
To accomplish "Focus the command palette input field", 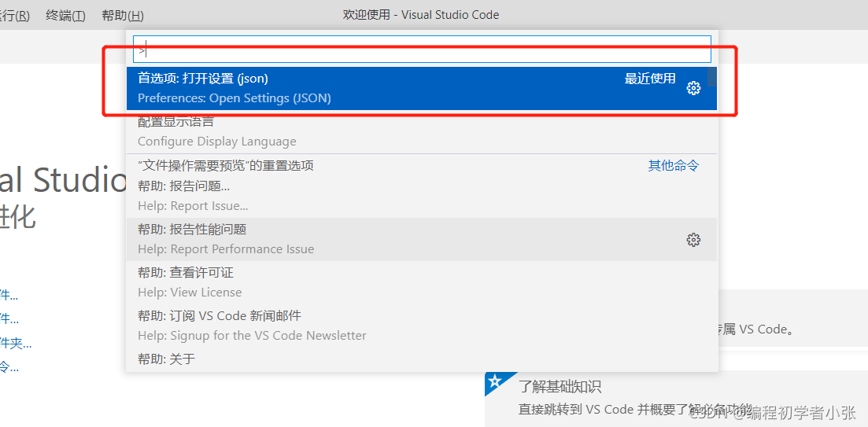I will coord(422,50).
